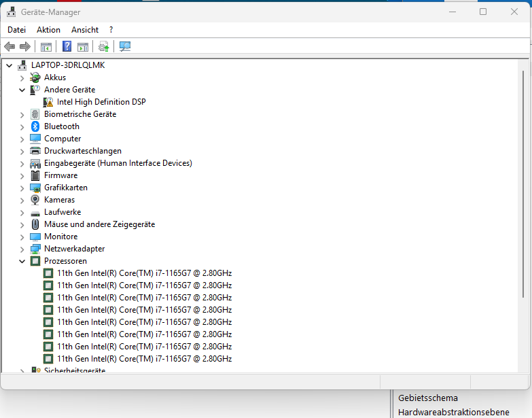Expand the Biometrische Geräte category

22,115
